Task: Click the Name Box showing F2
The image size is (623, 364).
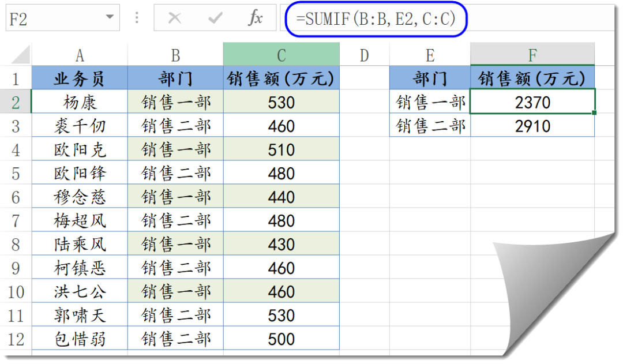Action: [62, 18]
